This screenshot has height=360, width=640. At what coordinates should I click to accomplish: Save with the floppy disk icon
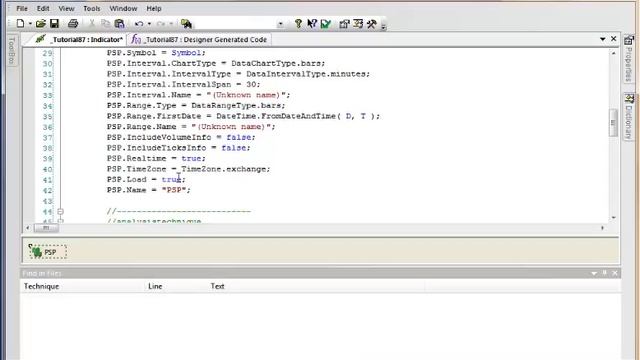click(x=54, y=24)
